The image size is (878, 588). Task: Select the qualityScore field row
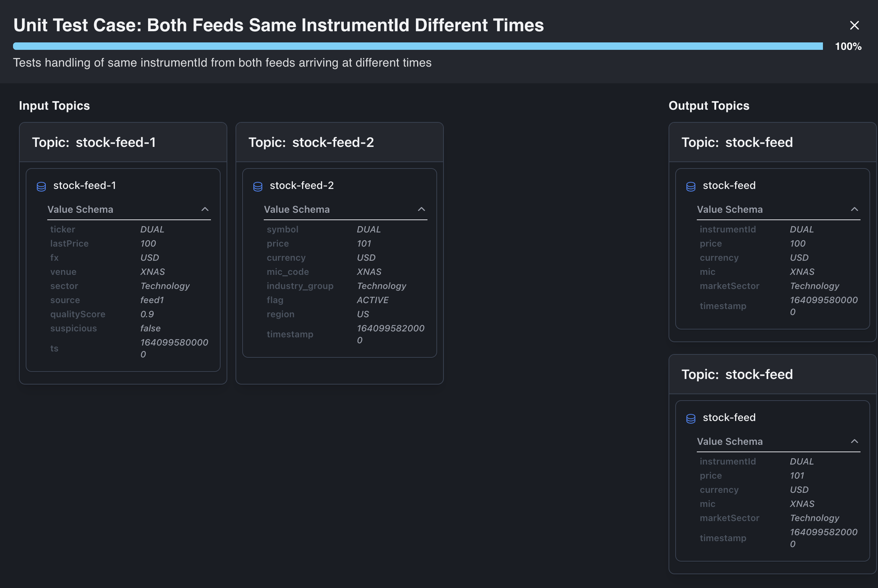pyautogui.click(x=78, y=314)
